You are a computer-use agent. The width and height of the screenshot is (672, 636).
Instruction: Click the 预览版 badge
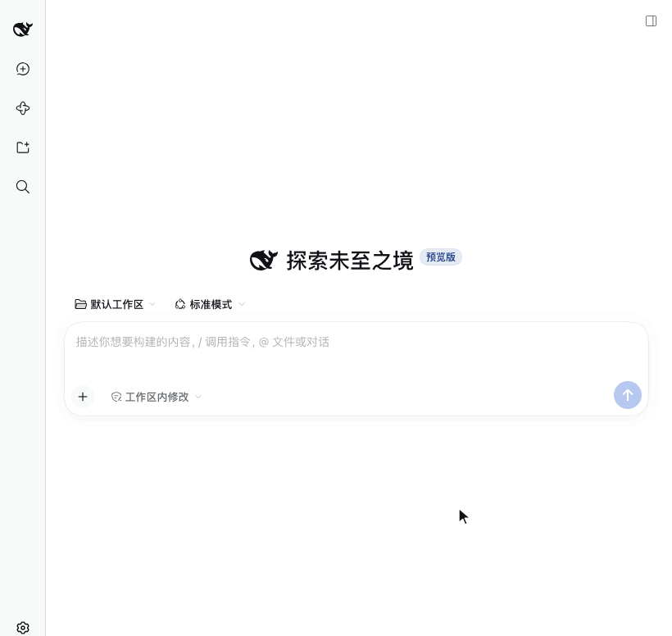click(x=441, y=257)
